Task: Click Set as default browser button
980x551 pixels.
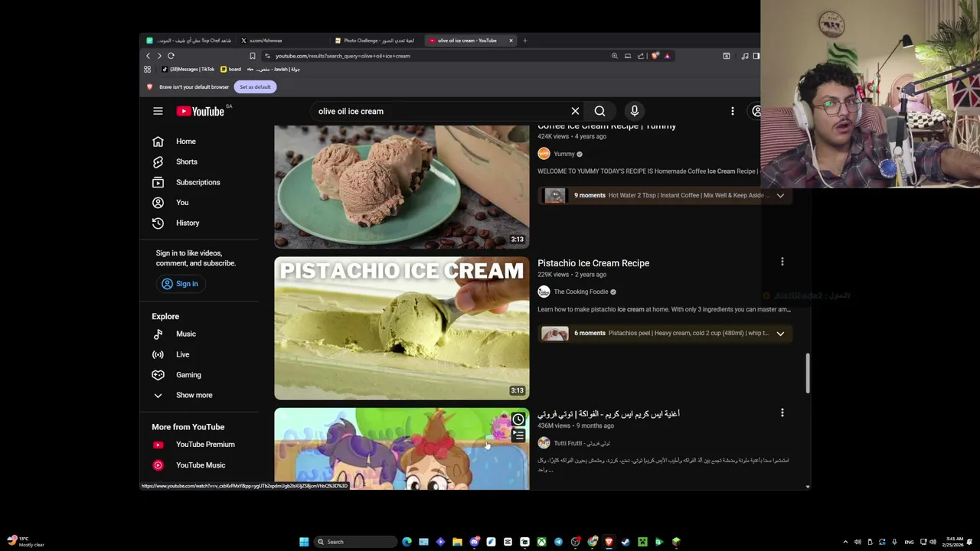Action: pyautogui.click(x=255, y=86)
